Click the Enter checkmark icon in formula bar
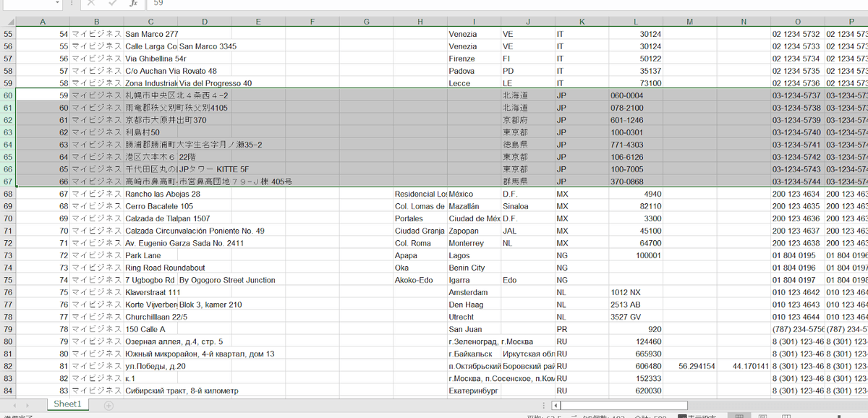Viewport: 868px width, 418px height. (x=111, y=4)
